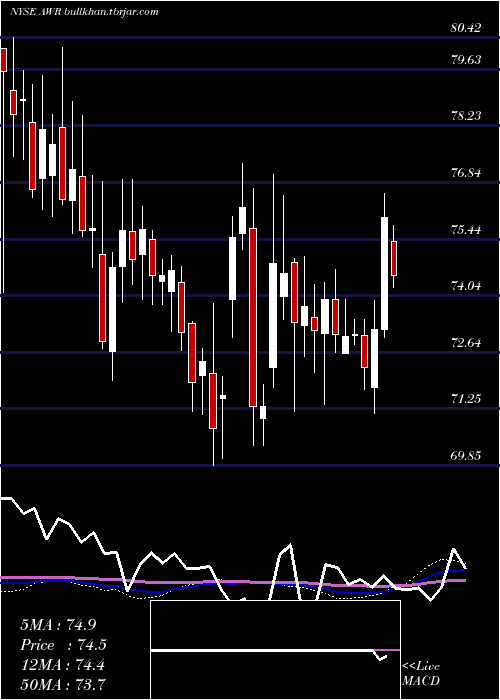Click the 78.23 price axis label
The width and height of the screenshot is (500, 700).
tap(466, 116)
